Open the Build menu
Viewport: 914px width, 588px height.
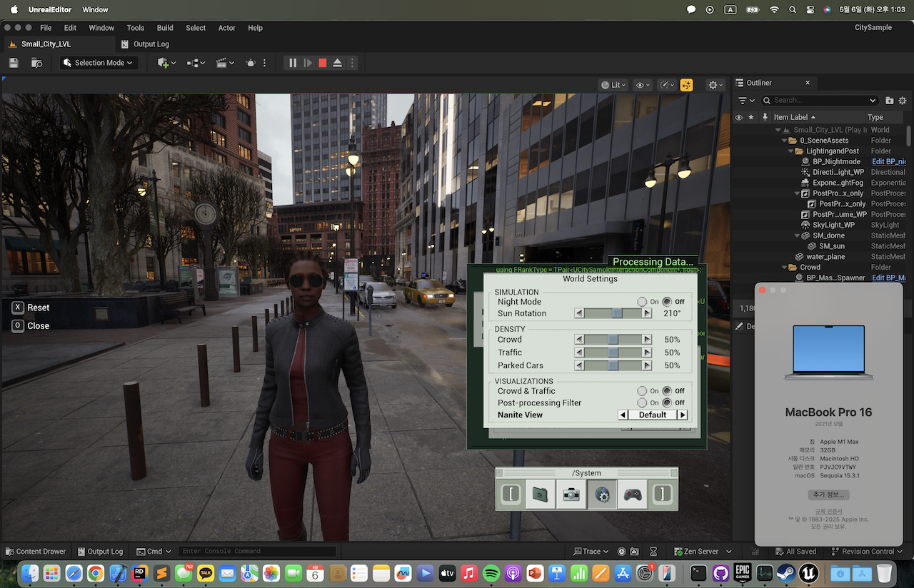point(165,28)
